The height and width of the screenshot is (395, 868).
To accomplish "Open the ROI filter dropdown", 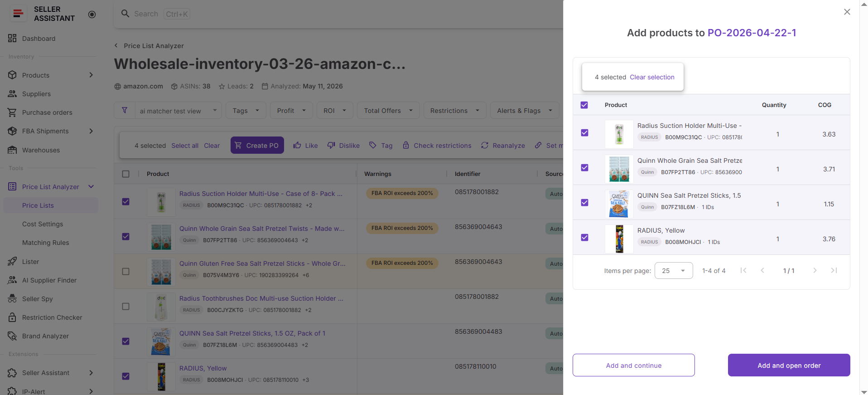I will tap(335, 111).
